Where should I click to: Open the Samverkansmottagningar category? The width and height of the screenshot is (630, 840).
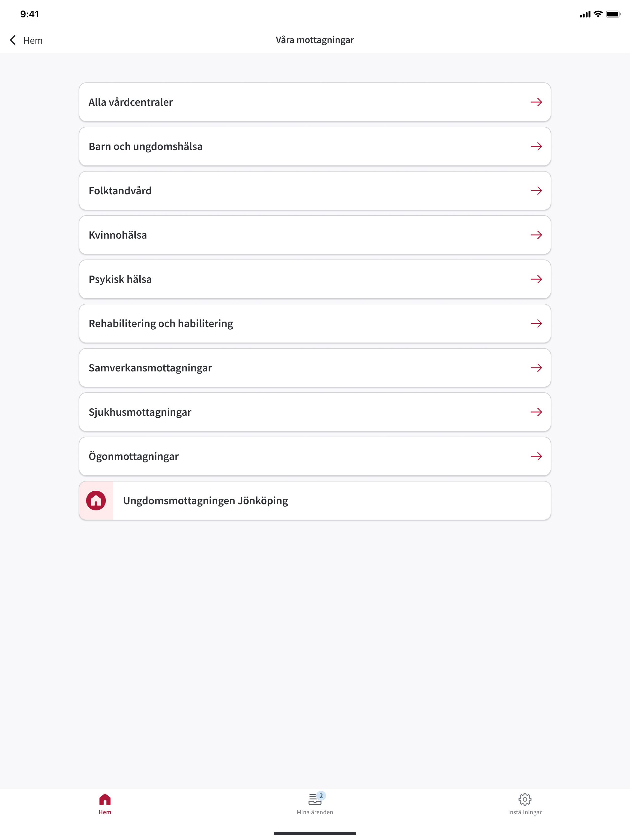[315, 368]
